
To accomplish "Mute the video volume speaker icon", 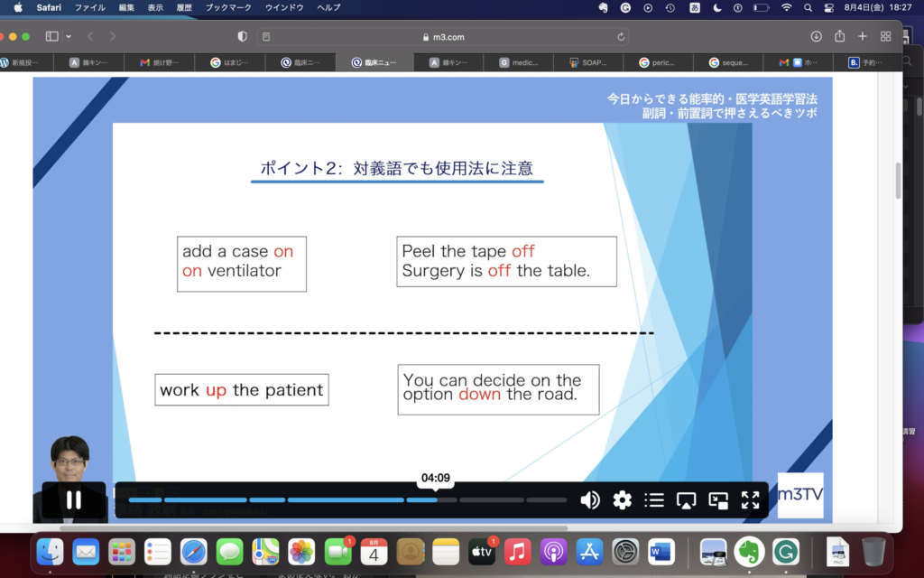I will pyautogui.click(x=590, y=499).
